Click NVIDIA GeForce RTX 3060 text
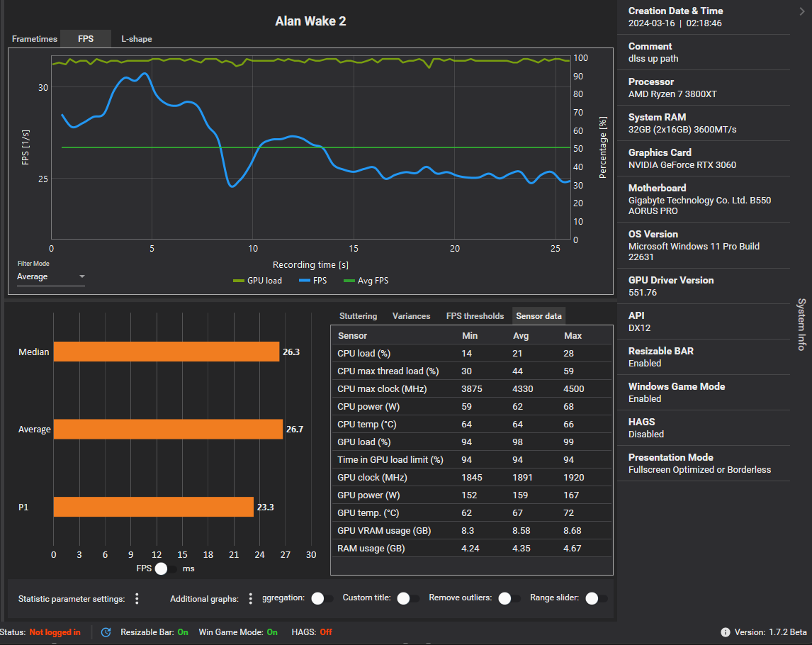812x645 pixels. [682, 164]
